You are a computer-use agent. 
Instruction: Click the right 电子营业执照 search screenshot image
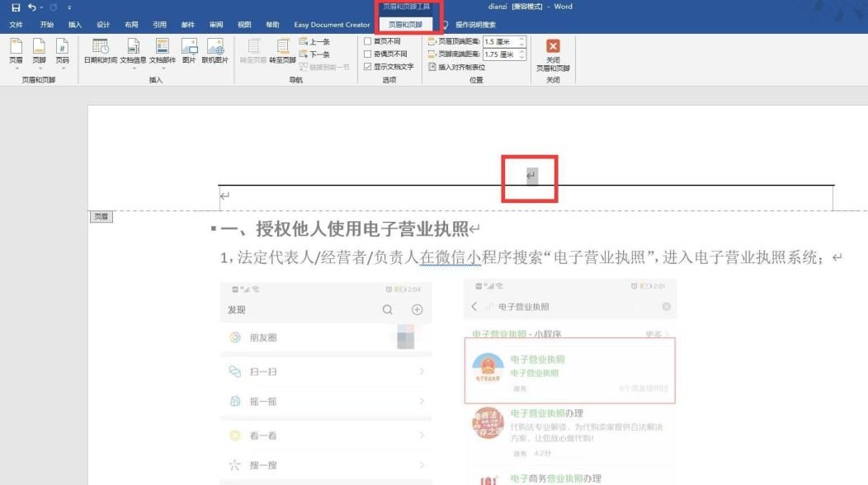click(570, 382)
